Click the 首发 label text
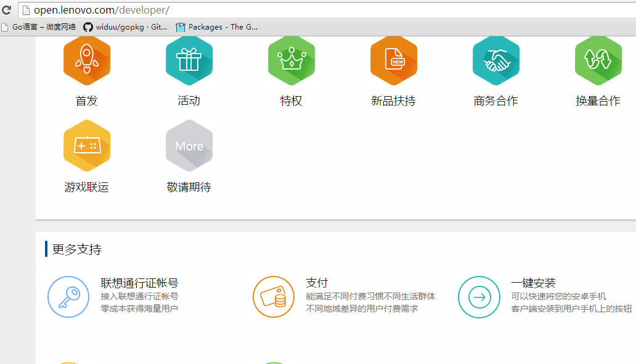The image size is (636, 364). click(87, 101)
